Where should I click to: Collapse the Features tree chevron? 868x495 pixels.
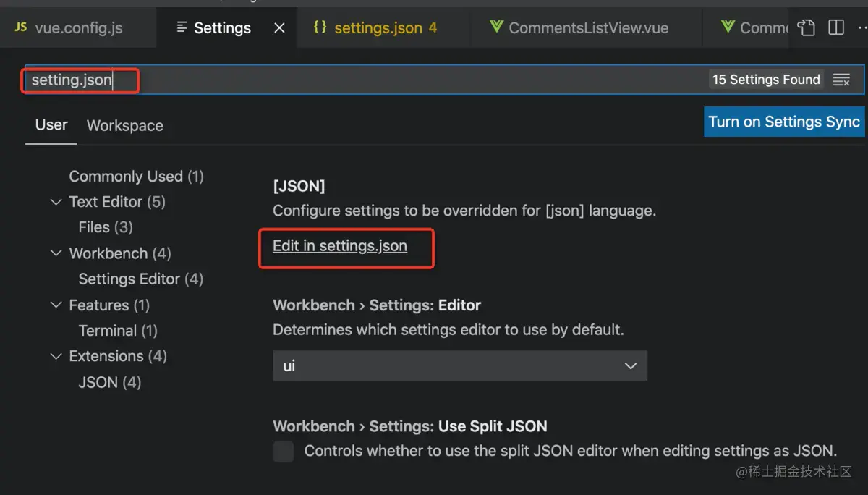point(56,305)
